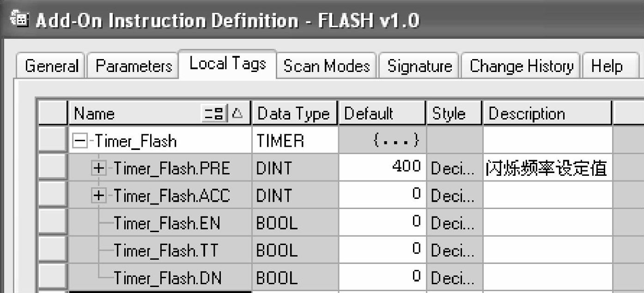
Task: Open the General tab
Action: [51, 66]
